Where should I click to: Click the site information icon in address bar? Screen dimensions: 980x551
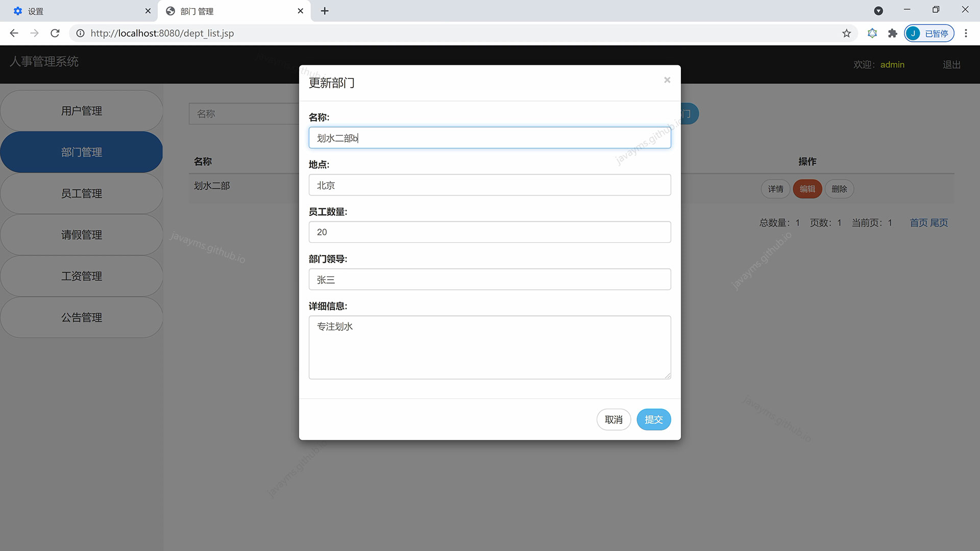(80, 33)
